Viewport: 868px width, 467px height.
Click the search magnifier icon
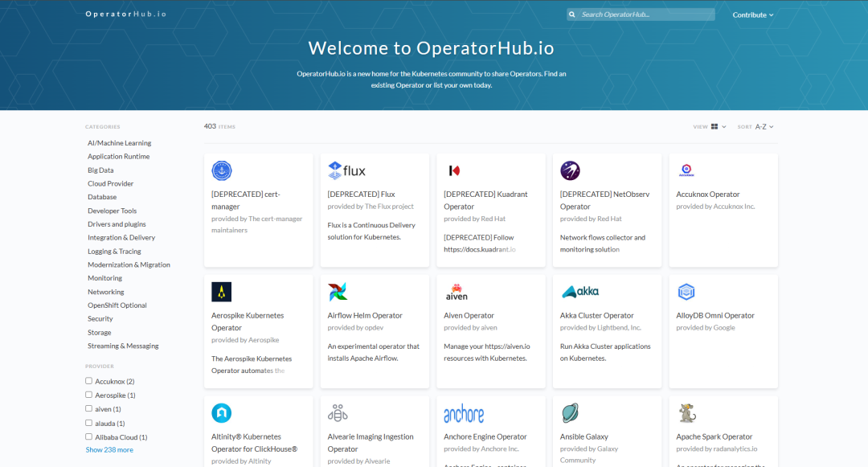click(x=572, y=14)
